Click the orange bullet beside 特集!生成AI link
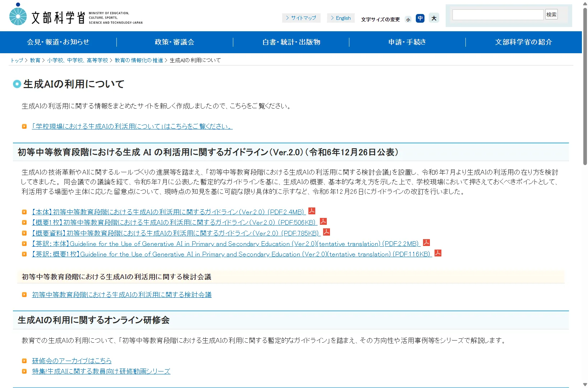 coord(24,371)
